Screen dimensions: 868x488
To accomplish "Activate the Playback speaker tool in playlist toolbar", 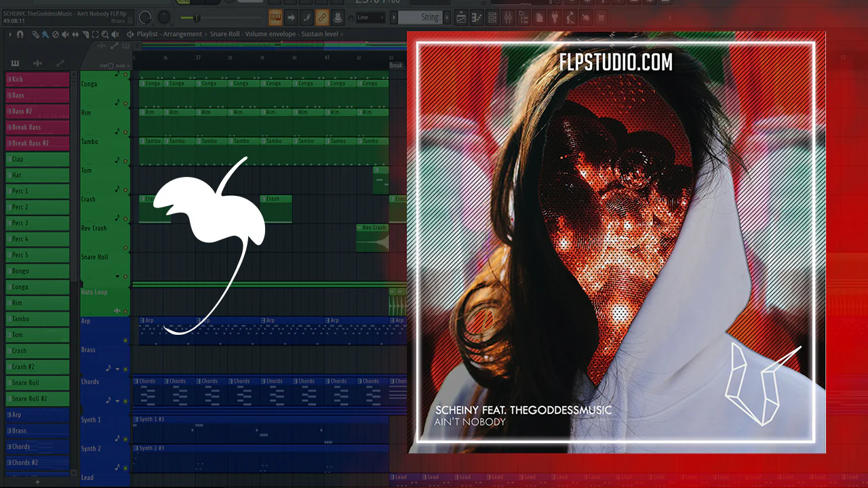I will coord(115,34).
